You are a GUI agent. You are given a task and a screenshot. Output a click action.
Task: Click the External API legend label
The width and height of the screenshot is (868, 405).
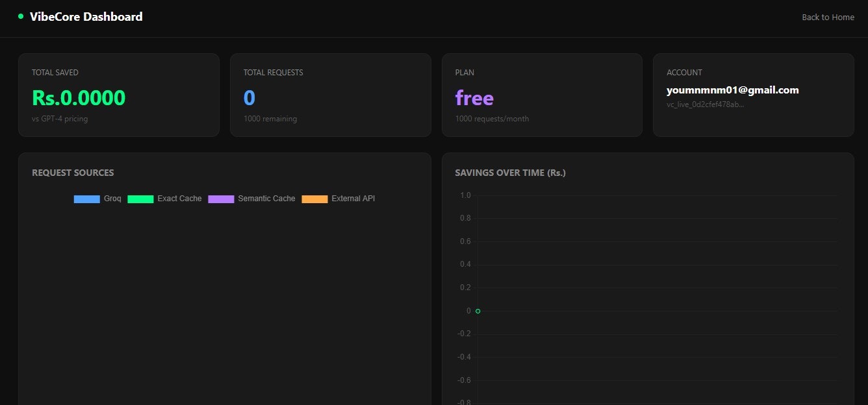(x=353, y=199)
